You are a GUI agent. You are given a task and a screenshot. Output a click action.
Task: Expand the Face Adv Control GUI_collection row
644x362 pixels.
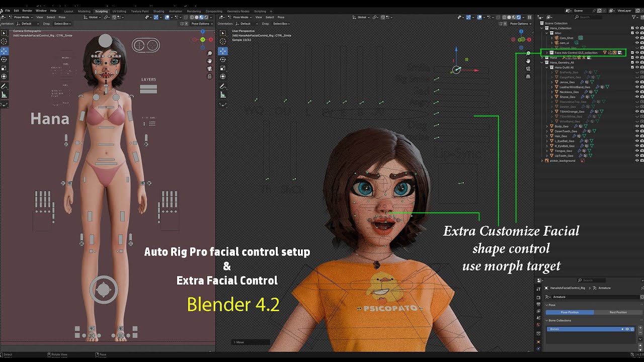547,53
